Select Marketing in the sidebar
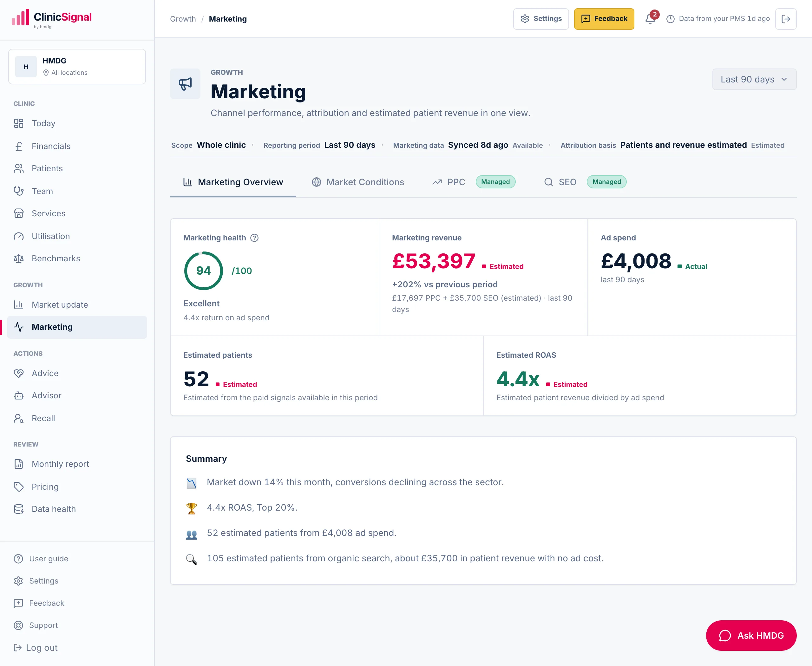Viewport: 812px width, 666px height. click(x=77, y=327)
